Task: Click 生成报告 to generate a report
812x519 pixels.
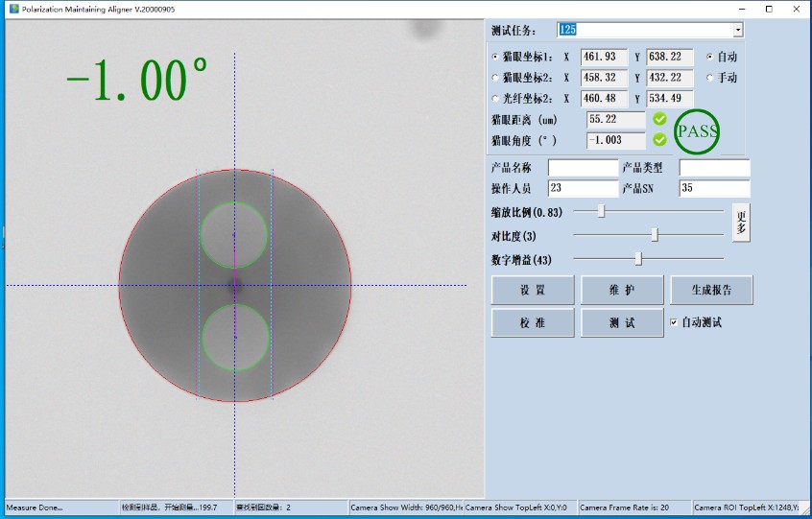Action: pos(711,290)
